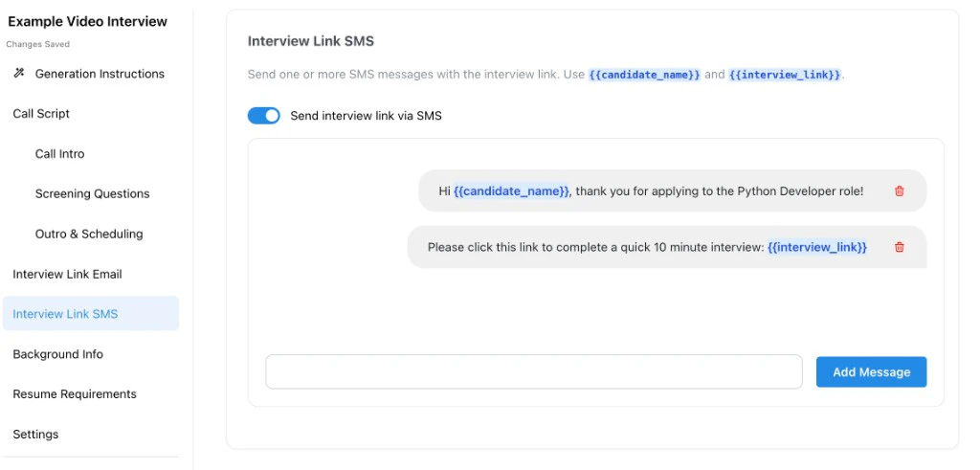The image size is (980, 470).
Task: Select the Interview Link SMS item
Action: 91,314
